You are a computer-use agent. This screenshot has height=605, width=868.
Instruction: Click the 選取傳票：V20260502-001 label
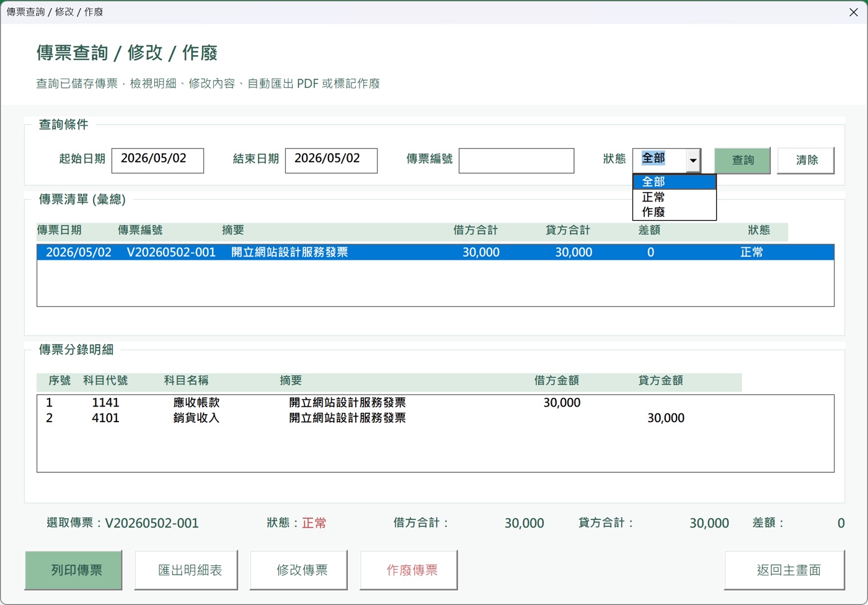[x=123, y=523]
